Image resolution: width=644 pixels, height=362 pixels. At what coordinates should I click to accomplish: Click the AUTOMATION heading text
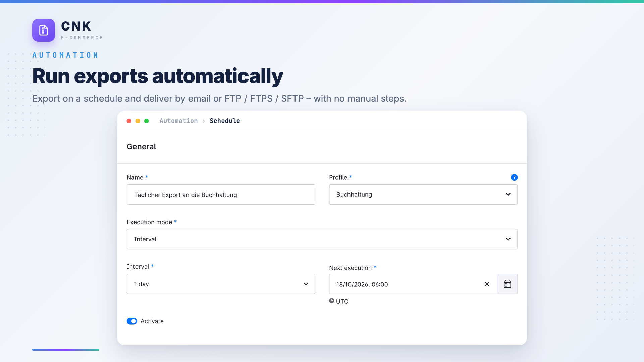[65, 55]
